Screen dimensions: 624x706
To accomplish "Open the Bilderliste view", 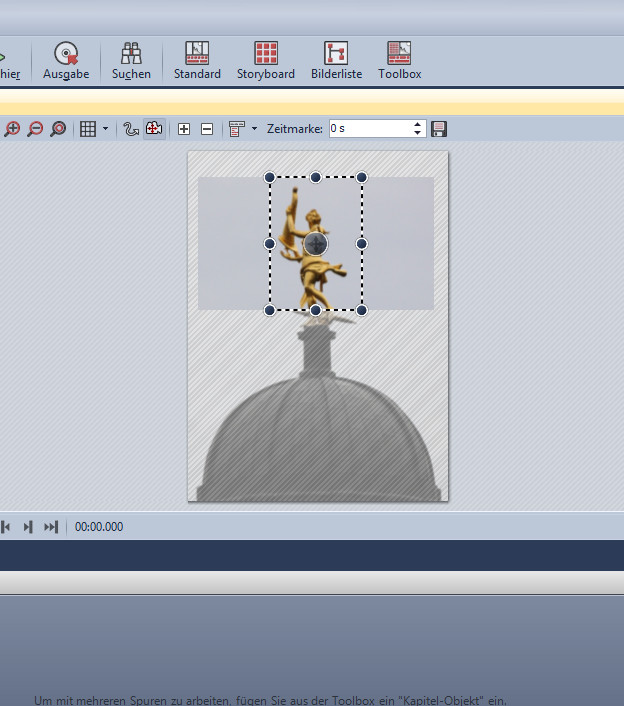I will (x=335, y=61).
